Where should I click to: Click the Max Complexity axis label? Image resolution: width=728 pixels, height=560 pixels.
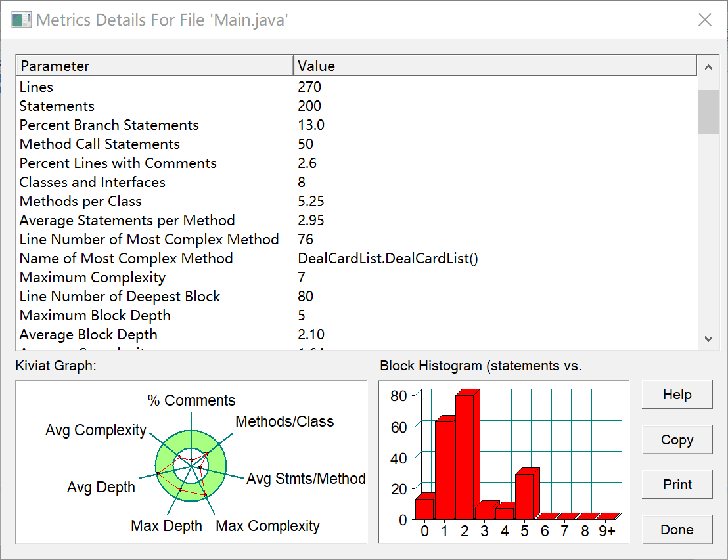point(268,526)
